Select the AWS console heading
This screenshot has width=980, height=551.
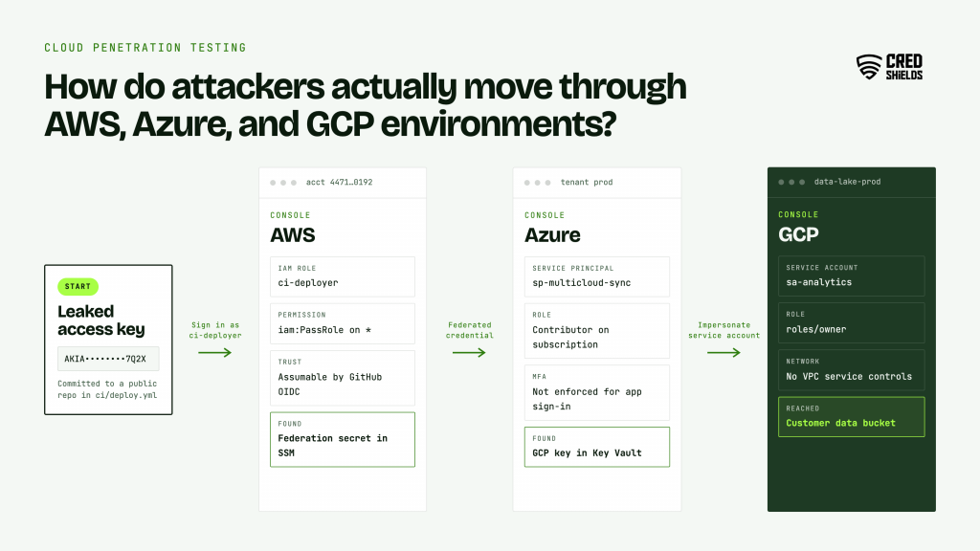click(x=293, y=235)
